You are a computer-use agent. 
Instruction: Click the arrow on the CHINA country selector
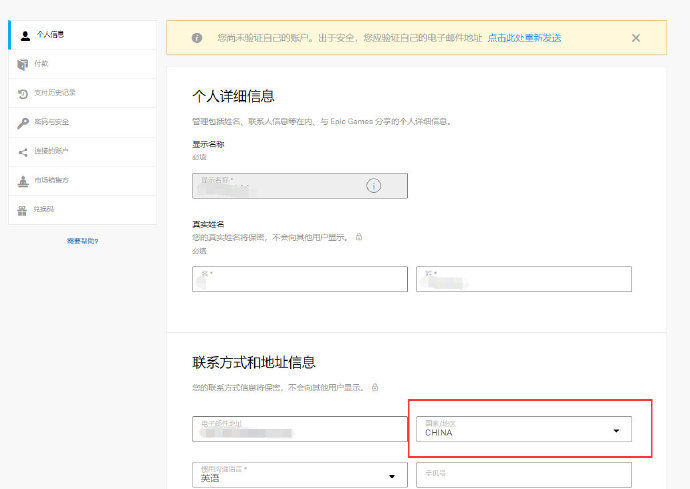point(616,431)
